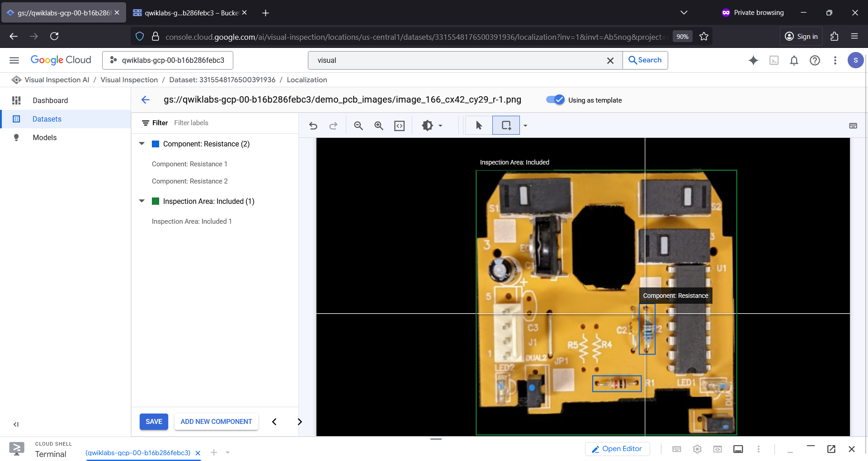Viewport: 868px width, 461px height.
Task: Click browser Sign in button
Action: coord(802,36)
